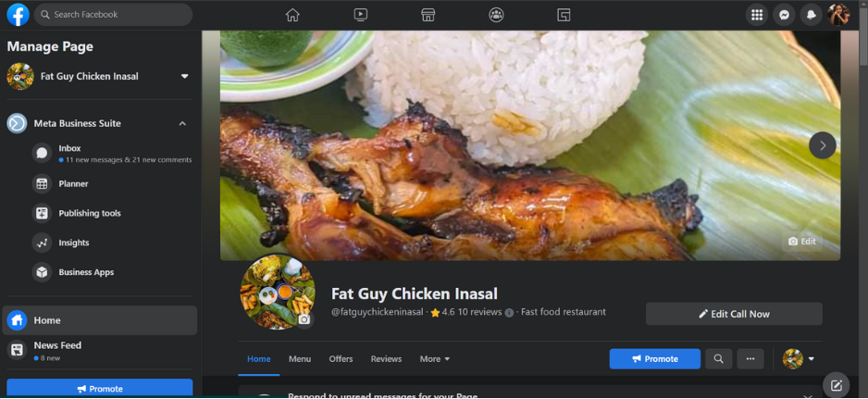
Task: Select the Home tab on the page
Action: (x=258, y=359)
